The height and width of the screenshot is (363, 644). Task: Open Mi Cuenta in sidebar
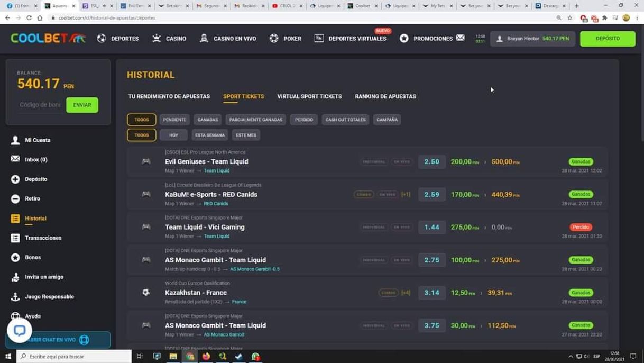tap(38, 140)
